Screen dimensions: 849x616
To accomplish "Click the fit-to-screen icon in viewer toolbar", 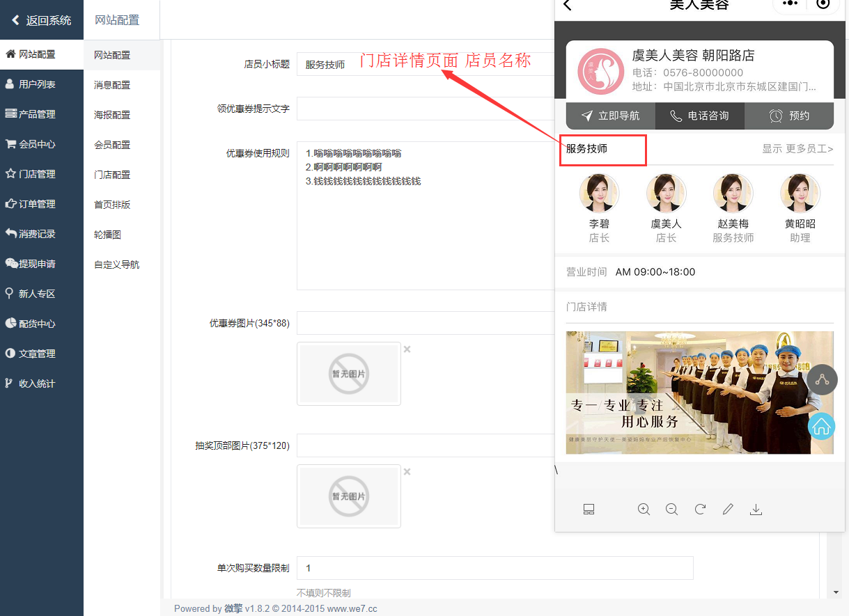I will point(589,510).
